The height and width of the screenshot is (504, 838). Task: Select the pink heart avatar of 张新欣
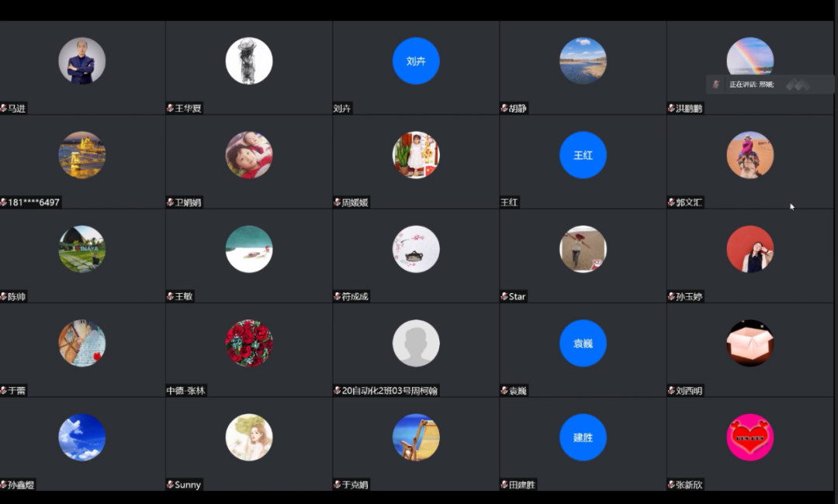pos(750,437)
